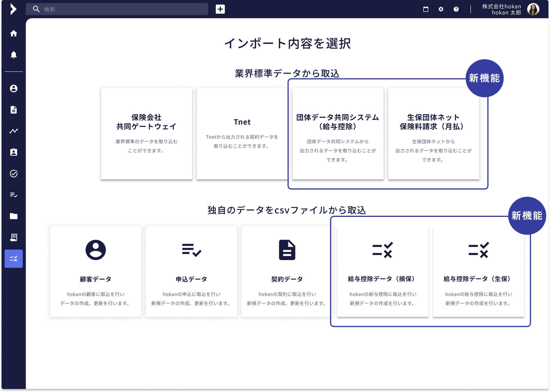Open the receipt icon in sidebar
This screenshot has width=550, height=392.
point(14,237)
